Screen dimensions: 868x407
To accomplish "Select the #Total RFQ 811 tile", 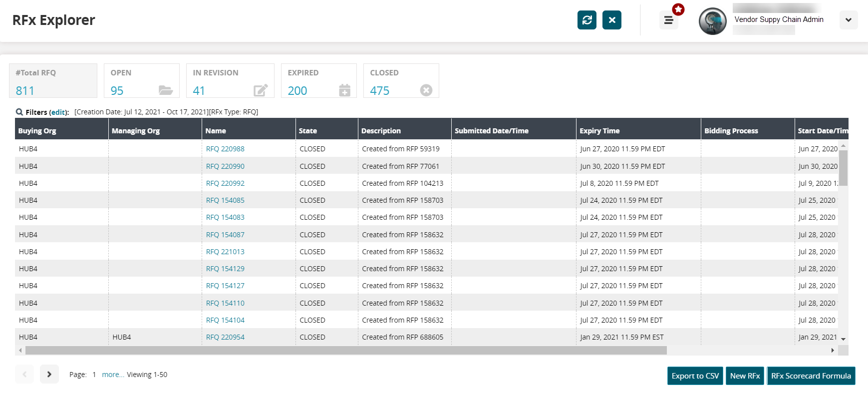I will click(x=53, y=81).
